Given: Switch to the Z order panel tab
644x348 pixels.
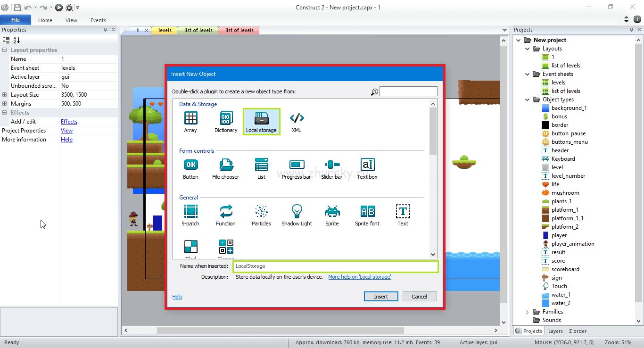Looking at the screenshot, I should coord(578,331).
